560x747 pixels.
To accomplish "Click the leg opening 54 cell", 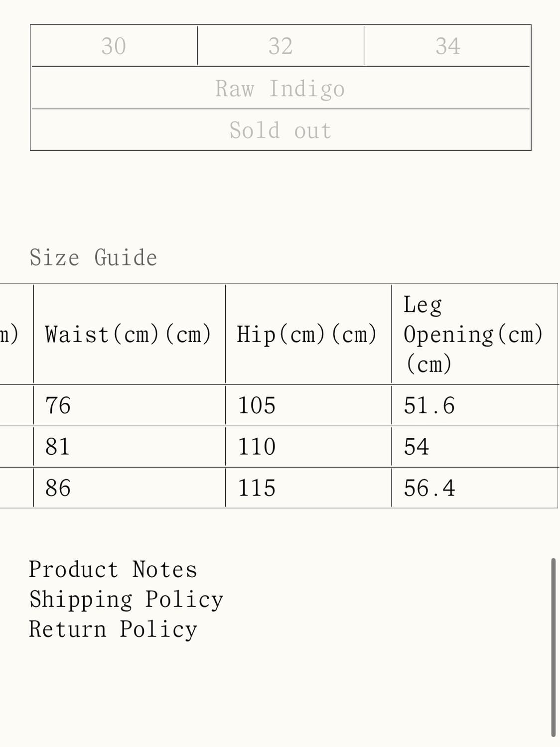I will tap(474, 447).
